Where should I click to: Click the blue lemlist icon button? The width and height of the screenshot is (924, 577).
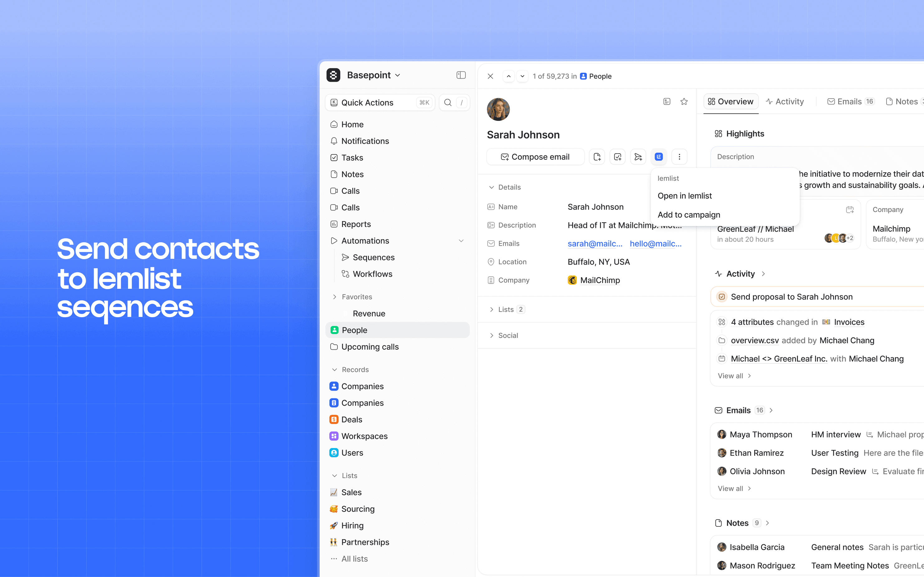pyautogui.click(x=659, y=157)
